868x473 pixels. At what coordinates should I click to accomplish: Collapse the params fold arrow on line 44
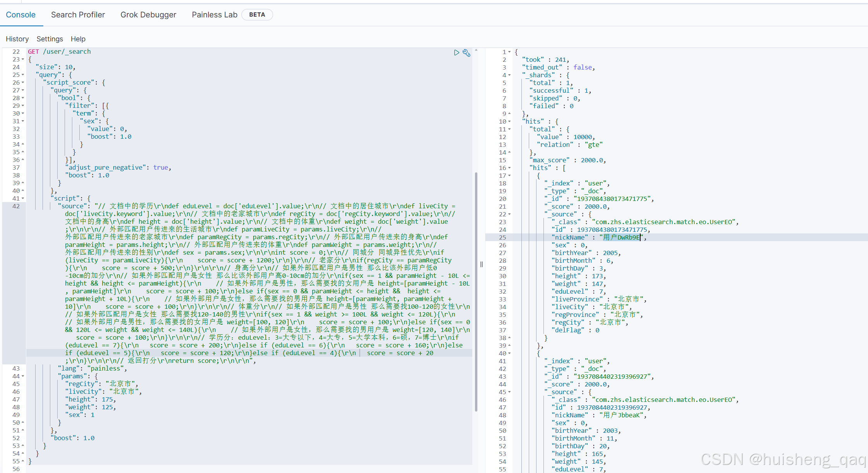tap(23, 376)
